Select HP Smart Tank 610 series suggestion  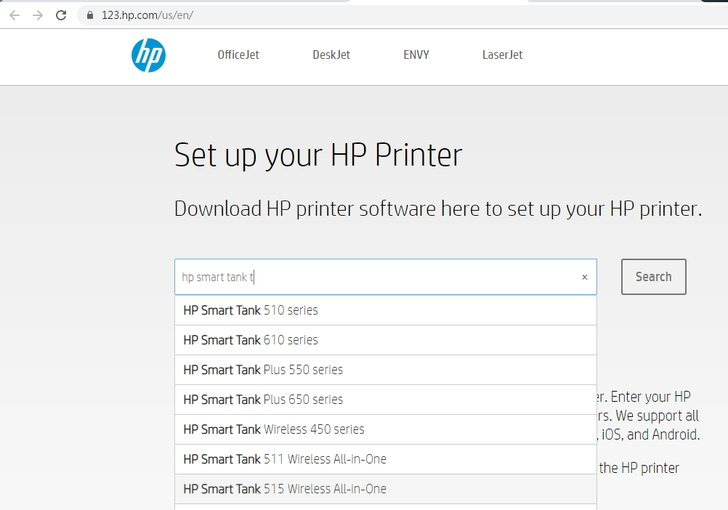point(385,340)
